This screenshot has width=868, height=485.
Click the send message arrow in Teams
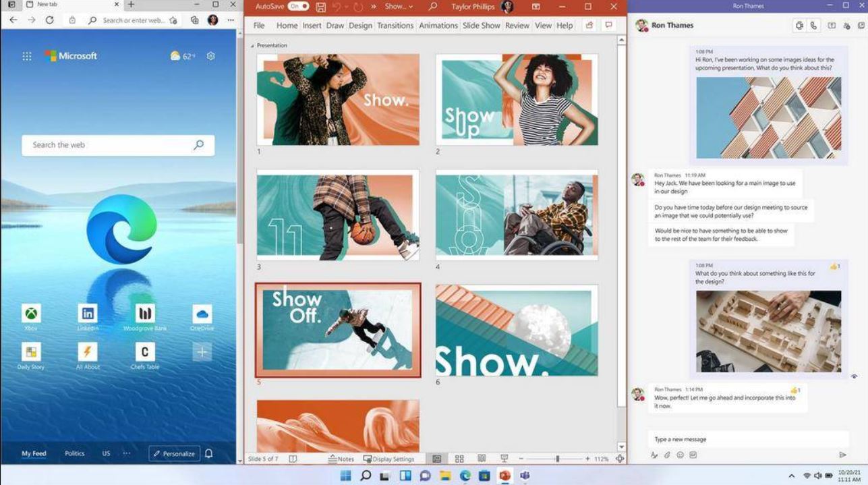tap(842, 455)
